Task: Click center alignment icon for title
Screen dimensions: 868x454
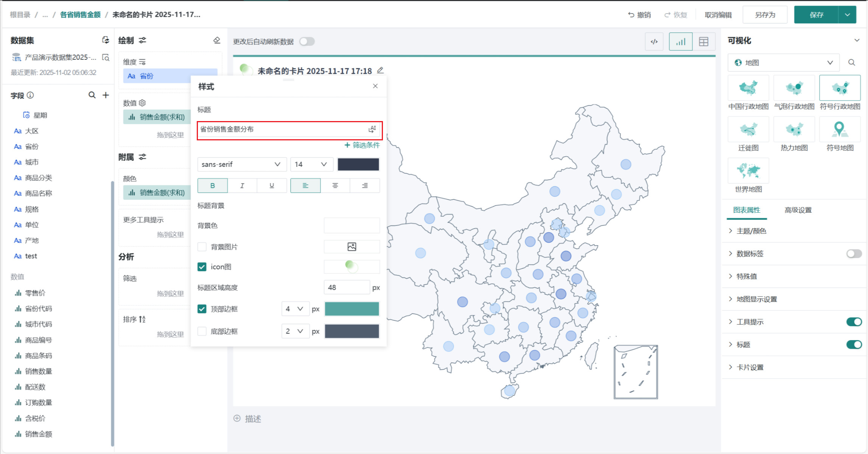Action: tap(335, 186)
